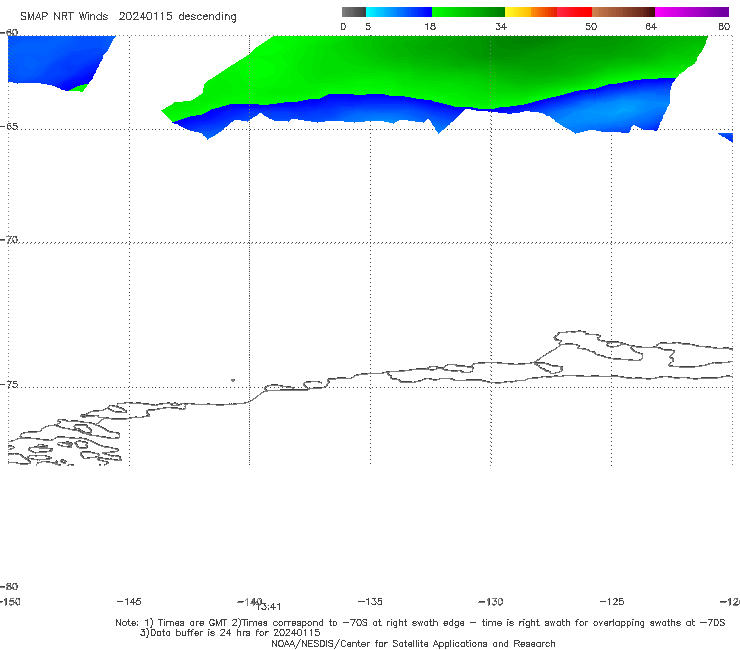This screenshot has width=740, height=650.
Task: Click the blue wind patch in the top-left corner
Action: (x=57, y=61)
